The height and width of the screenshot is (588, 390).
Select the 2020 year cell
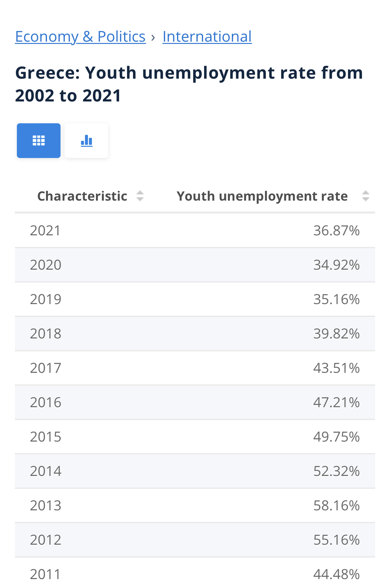click(x=46, y=265)
